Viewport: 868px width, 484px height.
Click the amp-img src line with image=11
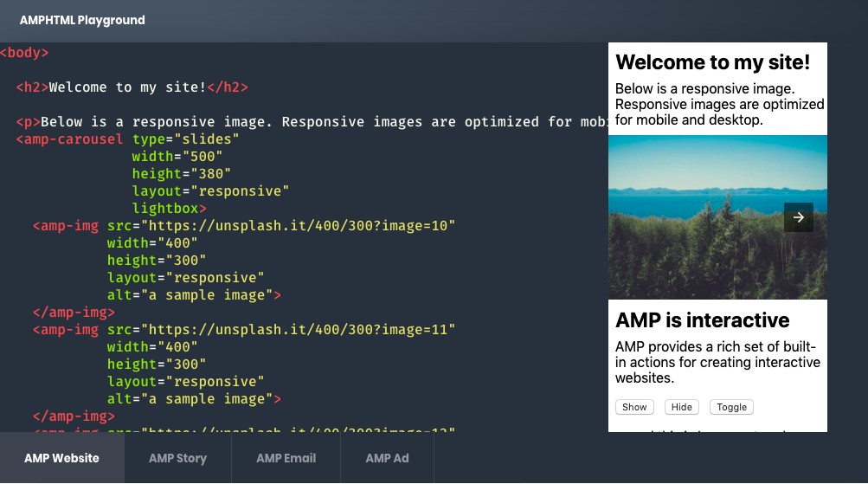coord(243,329)
